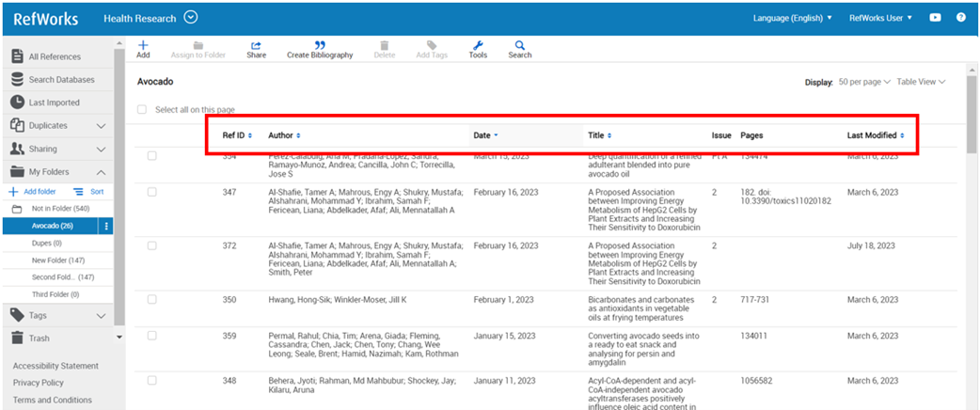Sort by the Ref ID column
Image resolution: width=980 pixels, height=410 pixels.
237,135
